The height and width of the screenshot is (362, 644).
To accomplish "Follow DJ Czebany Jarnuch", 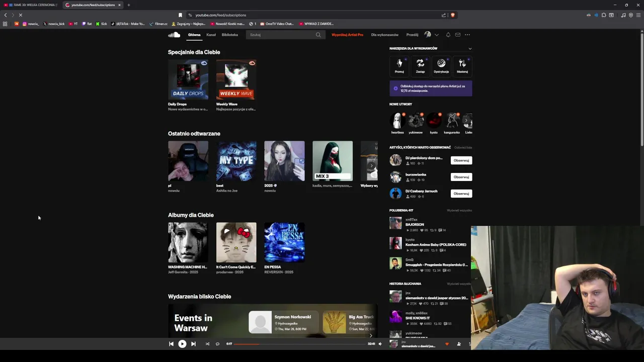I will [x=461, y=194].
